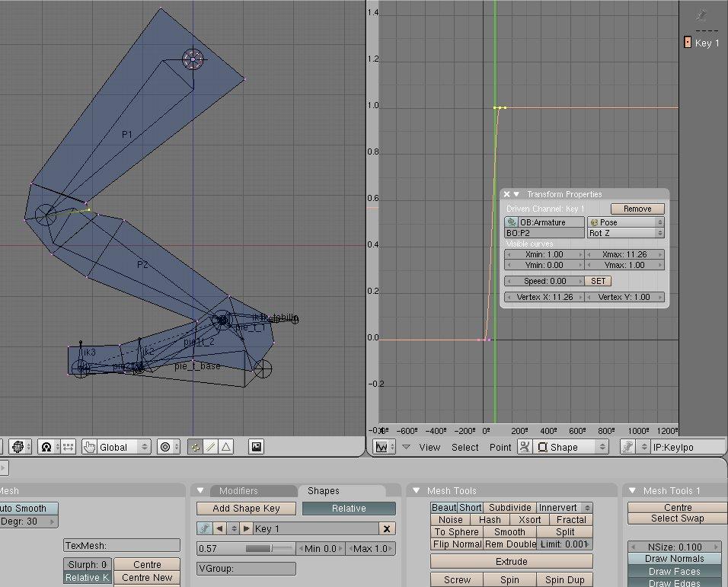Click Add Shape Key button
This screenshot has height=587, width=728.
pyautogui.click(x=246, y=509)
